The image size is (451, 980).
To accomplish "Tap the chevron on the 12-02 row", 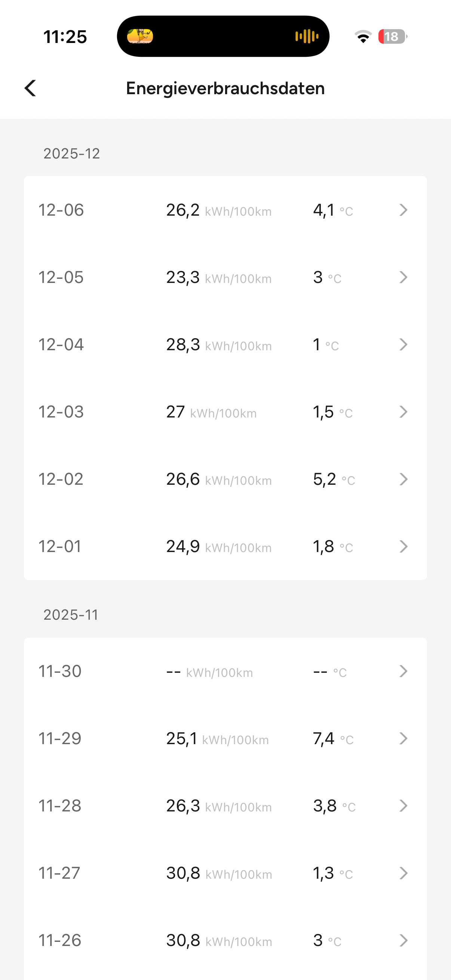I will pos(404,479).
